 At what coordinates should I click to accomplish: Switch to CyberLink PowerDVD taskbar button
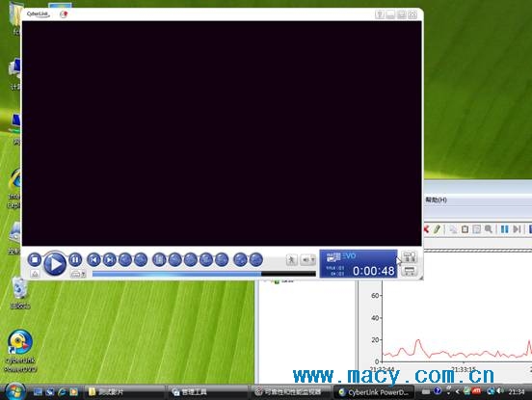coord(374,392)
